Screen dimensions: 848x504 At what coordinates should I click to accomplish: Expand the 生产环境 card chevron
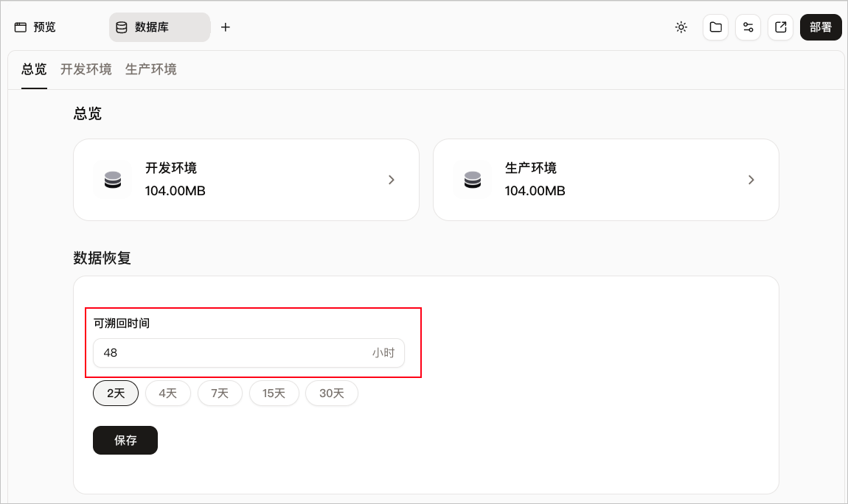tap(751, 180)
